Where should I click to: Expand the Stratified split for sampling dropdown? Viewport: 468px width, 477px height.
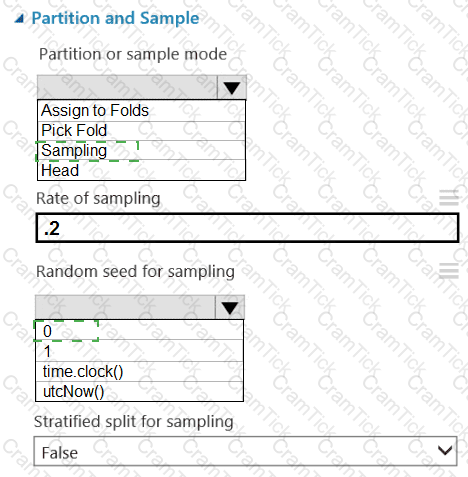245,451
